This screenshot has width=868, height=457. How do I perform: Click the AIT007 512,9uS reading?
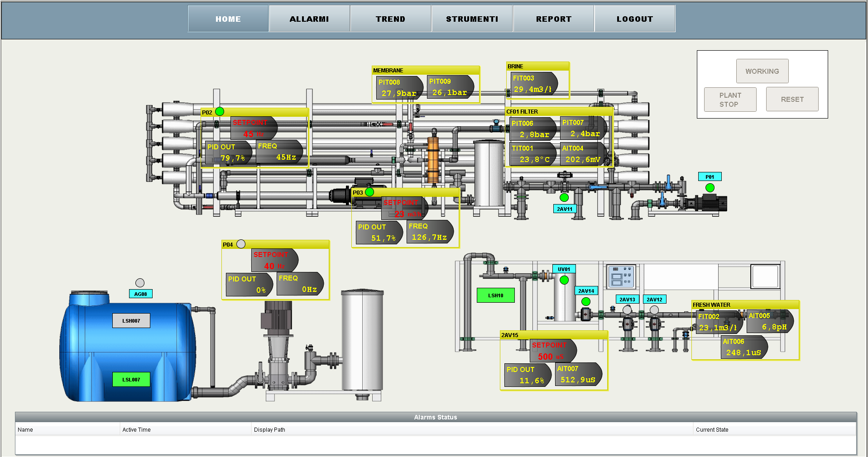click(579, 374)
